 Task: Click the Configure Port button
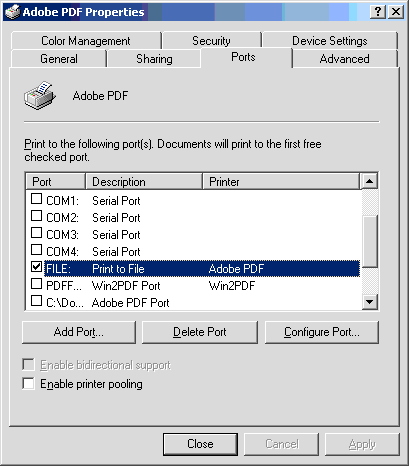(322, 332)
